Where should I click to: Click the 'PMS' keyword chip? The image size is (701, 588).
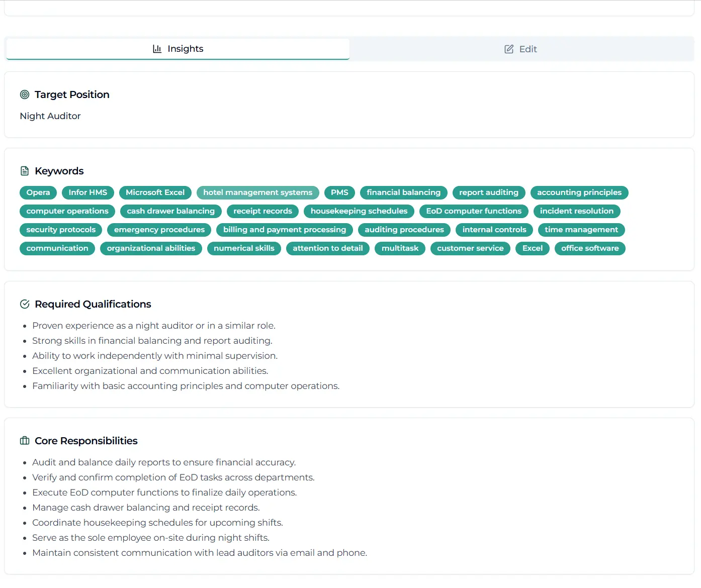(x=339, y=192)
